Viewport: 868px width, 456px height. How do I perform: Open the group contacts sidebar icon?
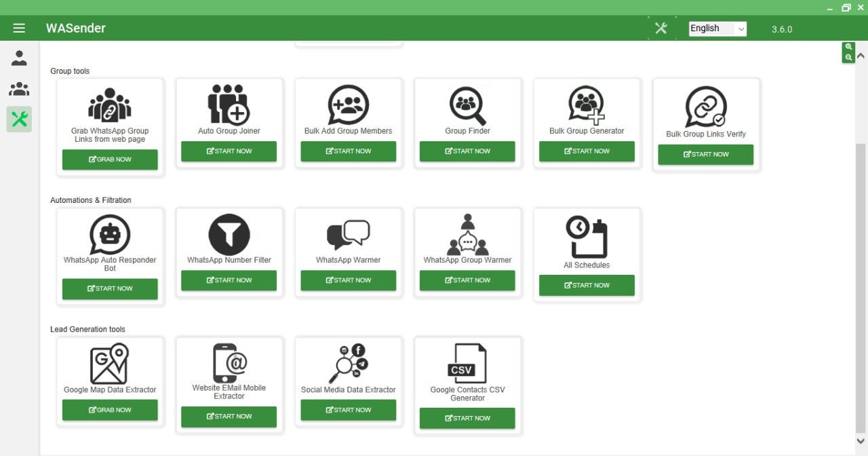click(x=19, y=89)
